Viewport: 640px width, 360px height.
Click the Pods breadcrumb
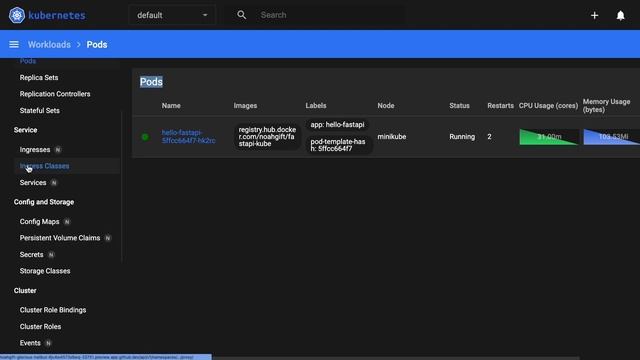(x=97, y=44)
